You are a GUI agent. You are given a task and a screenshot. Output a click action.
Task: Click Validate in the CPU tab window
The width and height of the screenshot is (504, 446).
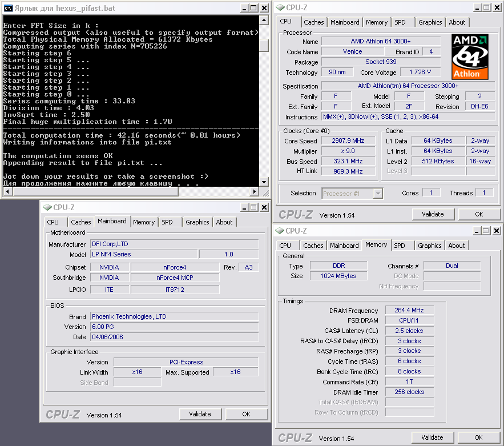click(x=433, y=214)
